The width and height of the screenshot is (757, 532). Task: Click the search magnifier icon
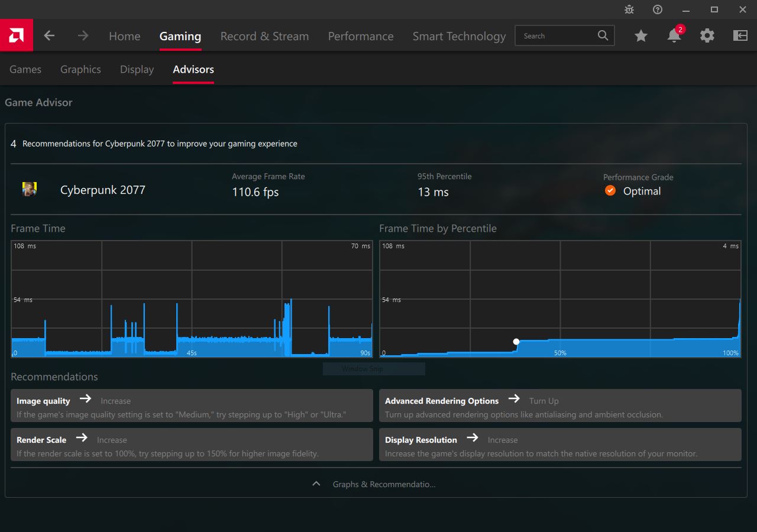click(x=603, y=35)
